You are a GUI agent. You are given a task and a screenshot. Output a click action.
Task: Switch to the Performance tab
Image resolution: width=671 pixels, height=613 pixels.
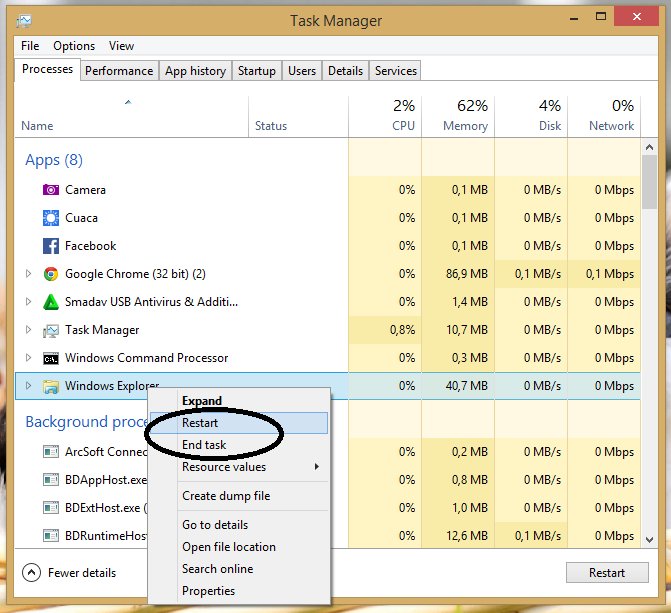[119, 71]
